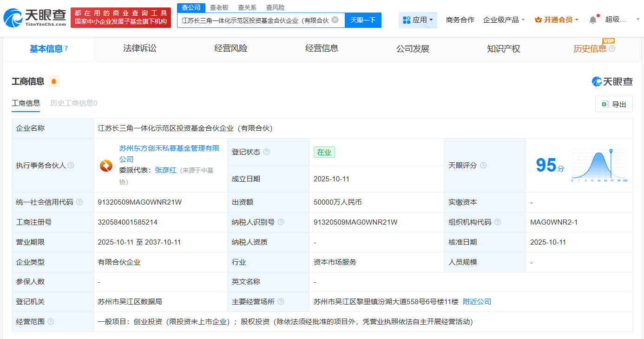Image resolution: width=644 pixels, height=339 pixels.
Task: Click help icon next to 天眼评分
Action: (484, 165)
